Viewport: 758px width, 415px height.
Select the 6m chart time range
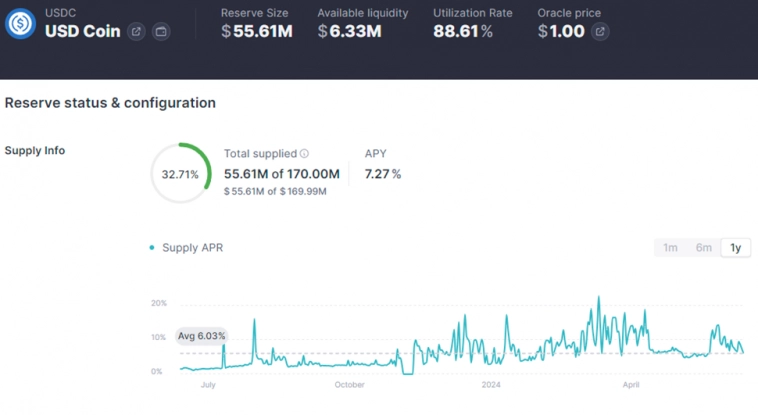point(704,248)
